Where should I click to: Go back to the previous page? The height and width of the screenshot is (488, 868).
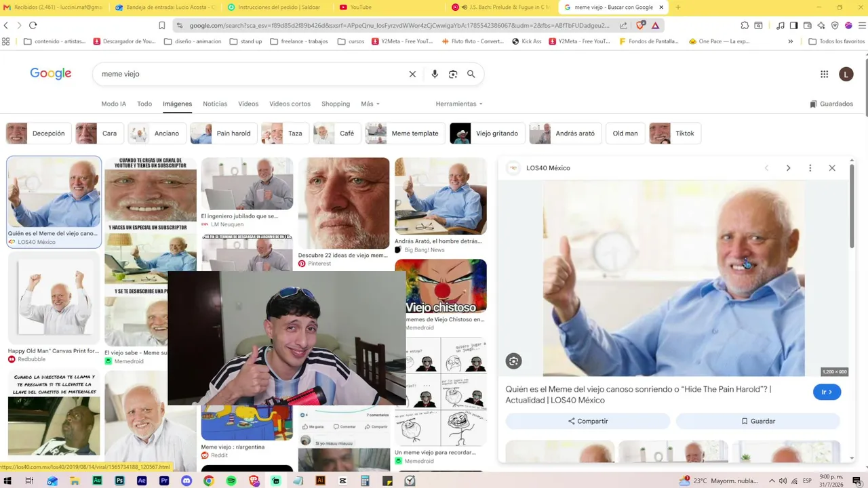tap(6, 26)
